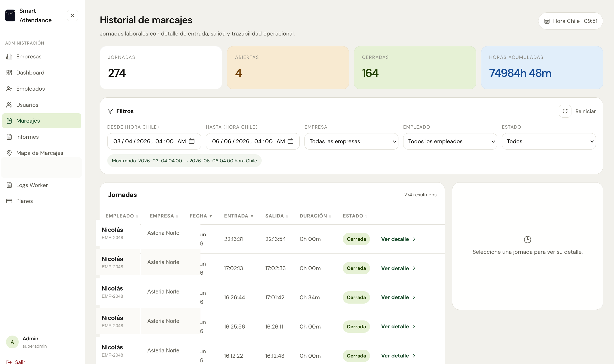Click the clock icon in detail panel
The height and width of the screenshot is (364, 614).
pos(527,239)
